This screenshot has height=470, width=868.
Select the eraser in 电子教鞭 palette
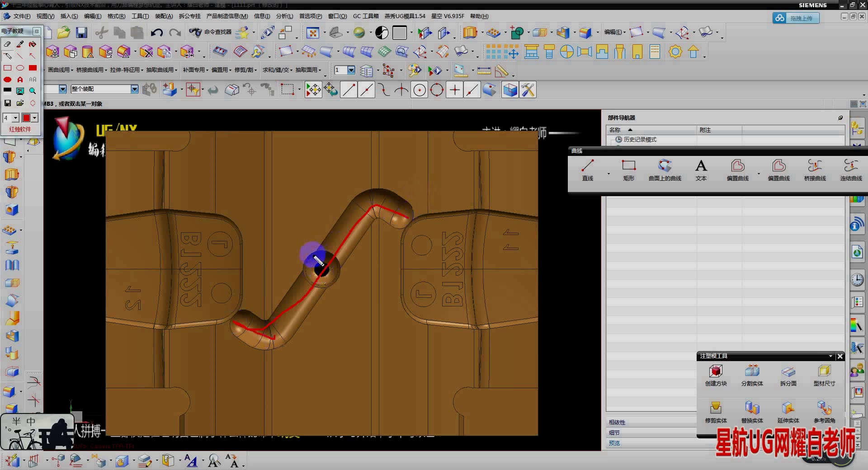[7, 44]
